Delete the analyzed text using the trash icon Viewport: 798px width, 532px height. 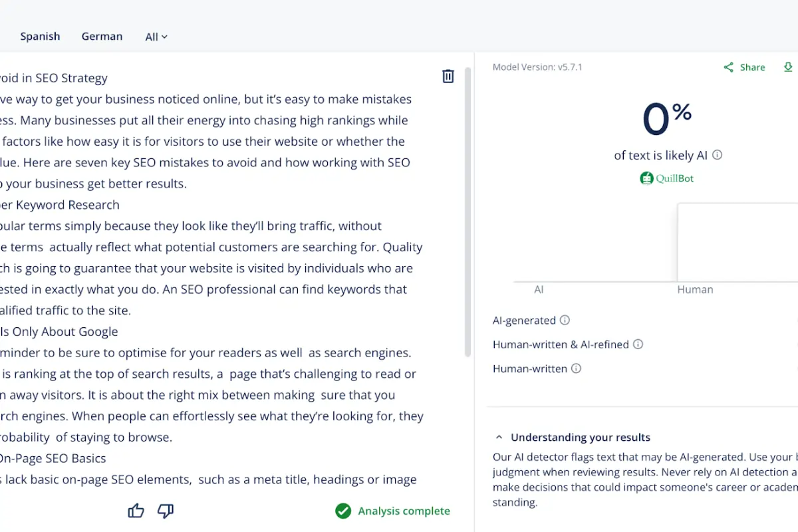[x=448, y=76]
